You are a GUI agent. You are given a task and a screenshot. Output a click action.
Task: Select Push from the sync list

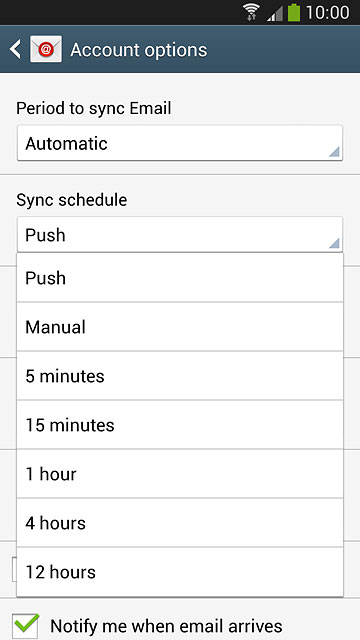pos(180,278)
